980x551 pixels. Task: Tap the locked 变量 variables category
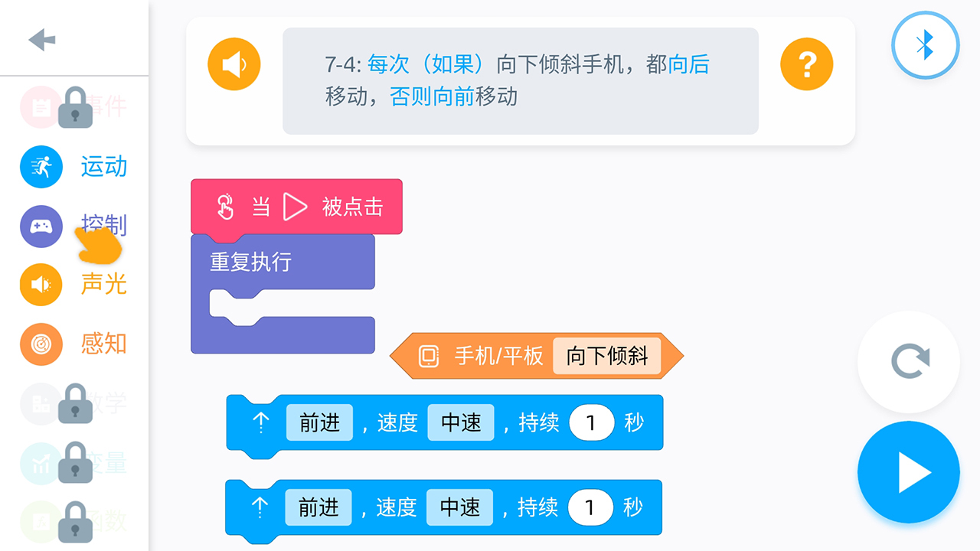point(73,463)
